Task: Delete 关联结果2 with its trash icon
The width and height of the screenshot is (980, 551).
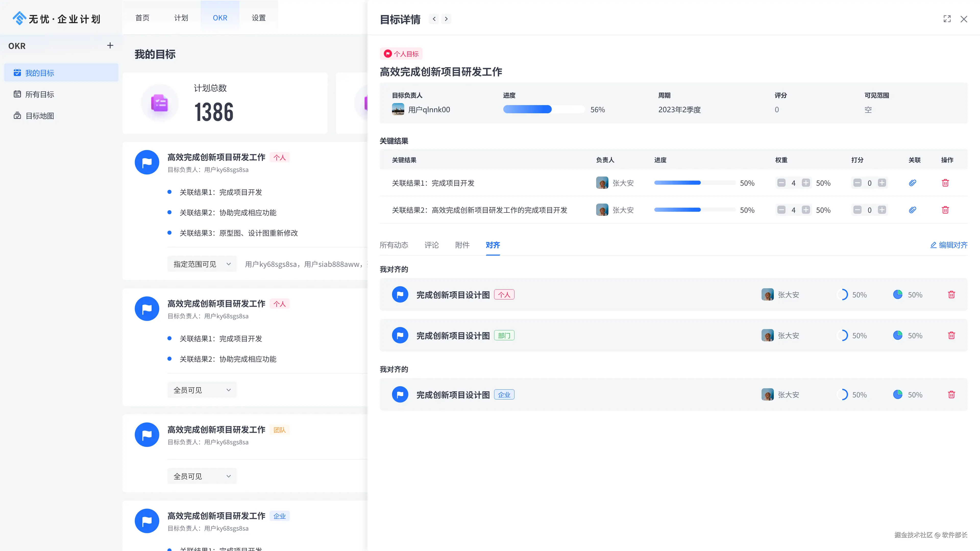Action: [945, 210]
